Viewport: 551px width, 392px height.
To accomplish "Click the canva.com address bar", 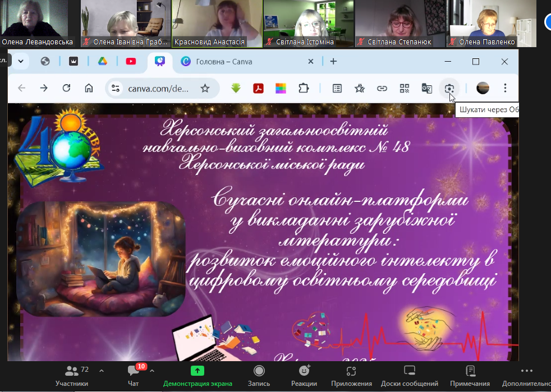I will (158, 88).
